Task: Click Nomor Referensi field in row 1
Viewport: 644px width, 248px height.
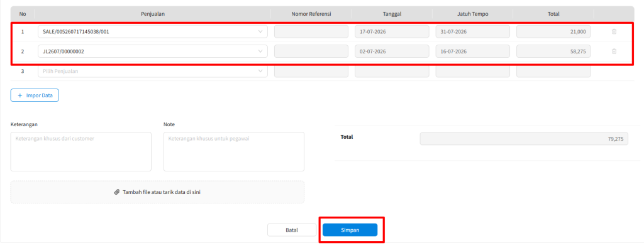Action: [311, 31]
